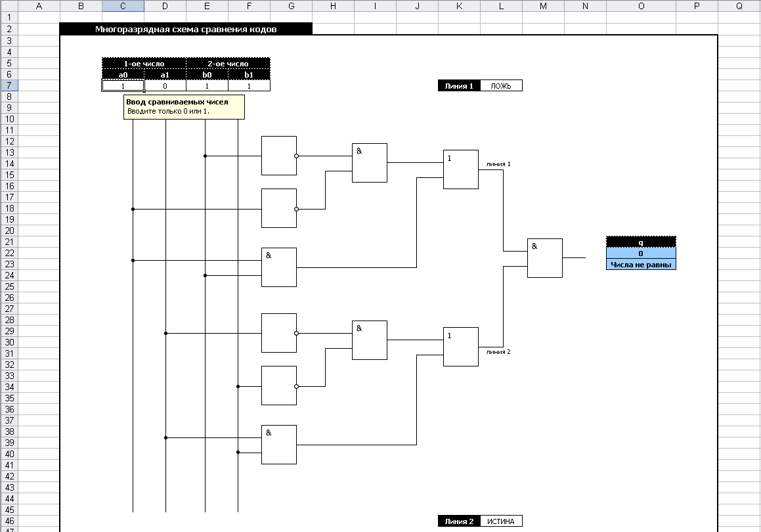Select the inverter gate at row 29
This screenshot has width=761, height=532.
point(279,333)
